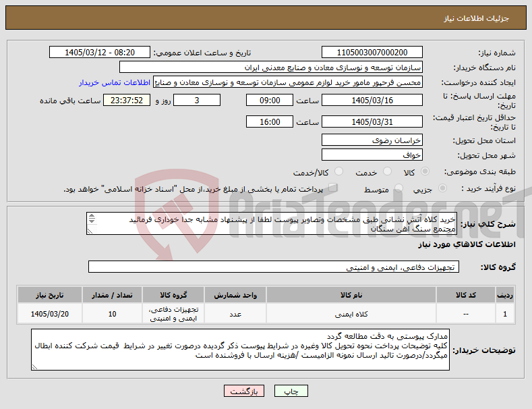Click the کلاه ایمنی item name cell
Viewport: 532px width, 409px height.
pos(351,314)
